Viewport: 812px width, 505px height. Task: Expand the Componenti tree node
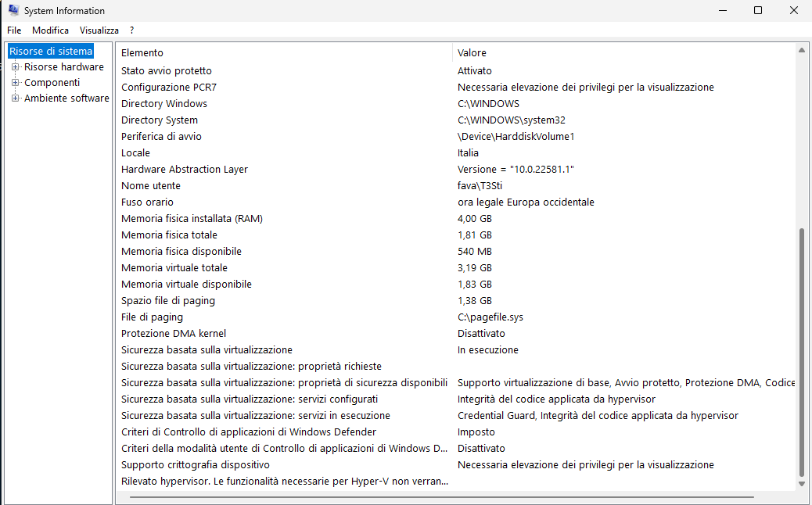(15, 82)
